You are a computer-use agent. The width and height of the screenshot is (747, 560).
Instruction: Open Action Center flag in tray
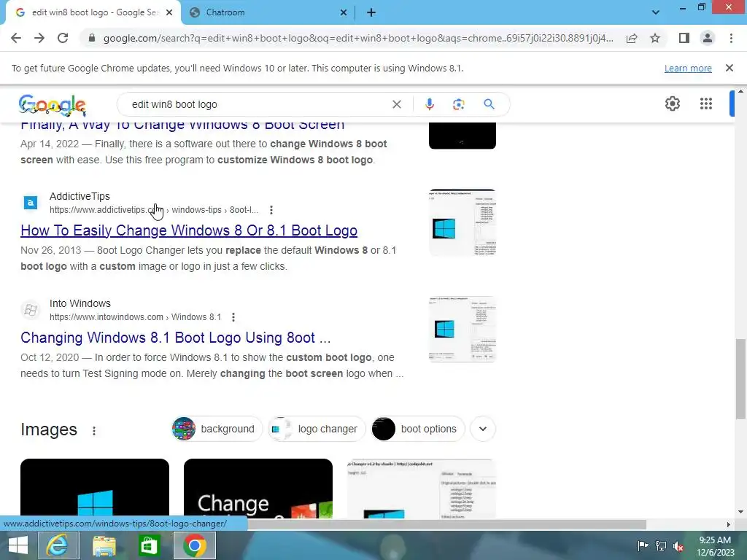(x=643, y=545)
